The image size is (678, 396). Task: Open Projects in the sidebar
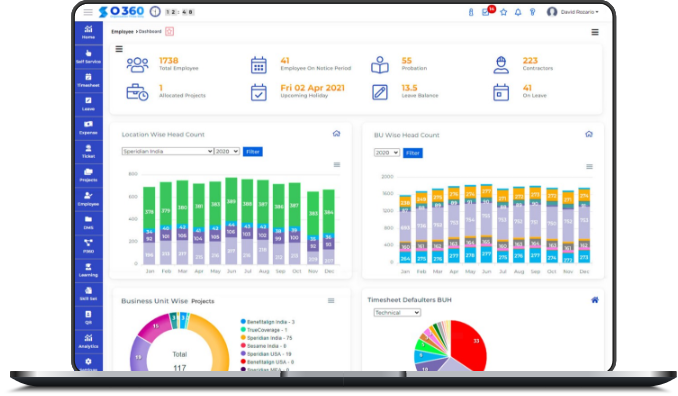(x=89, y=176)
